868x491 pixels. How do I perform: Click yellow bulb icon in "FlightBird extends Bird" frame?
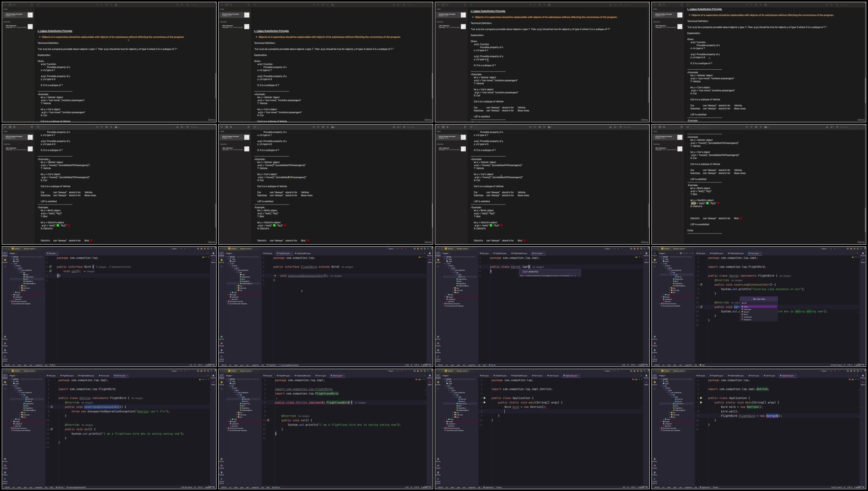point(275,276)
